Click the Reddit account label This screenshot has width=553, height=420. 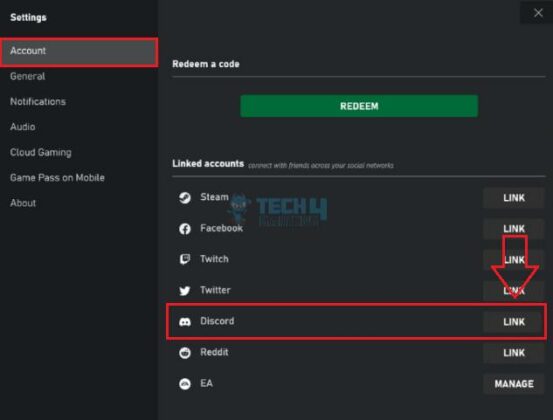pyautogui.click(x=214, y=352)
